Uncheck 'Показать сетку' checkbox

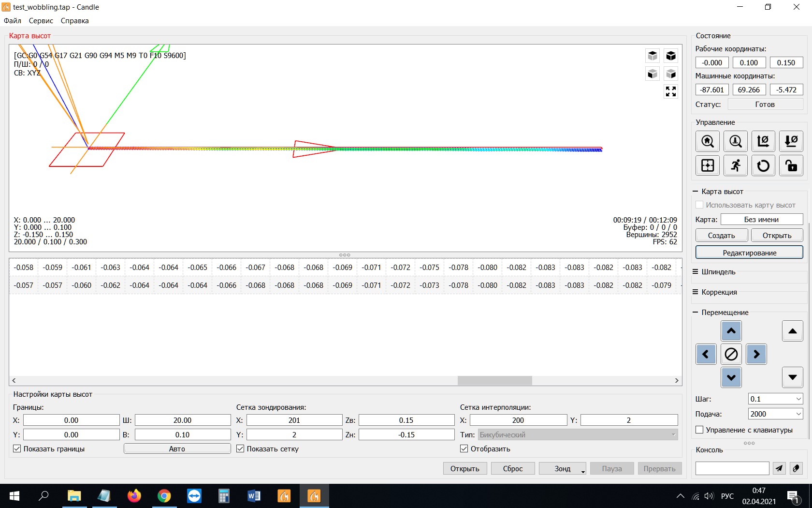pos(240,449)
